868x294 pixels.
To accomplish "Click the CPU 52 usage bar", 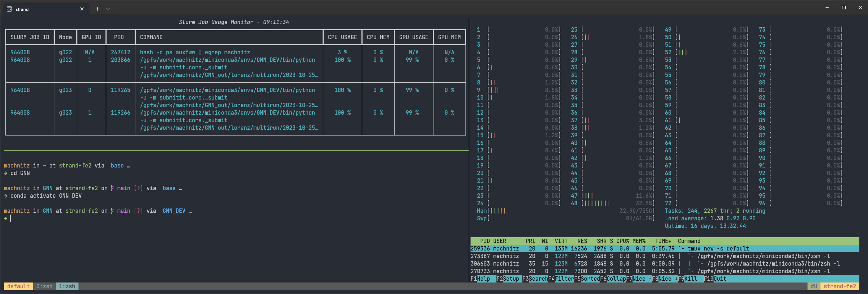I will (707, 52).
